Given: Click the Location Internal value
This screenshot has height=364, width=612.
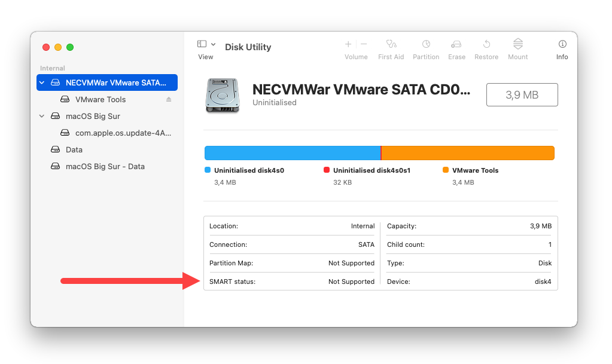Looking at the screenshot, I should (x=363, y=226).
